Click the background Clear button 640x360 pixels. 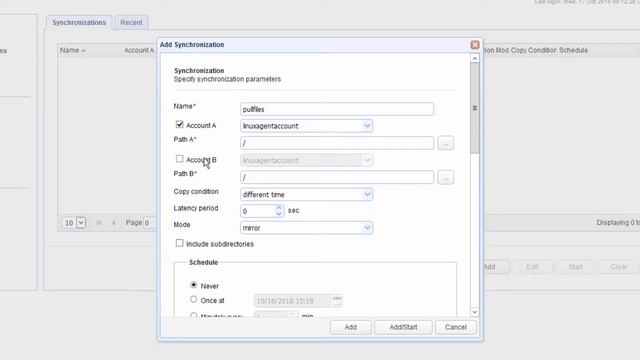tap(619, 267)
